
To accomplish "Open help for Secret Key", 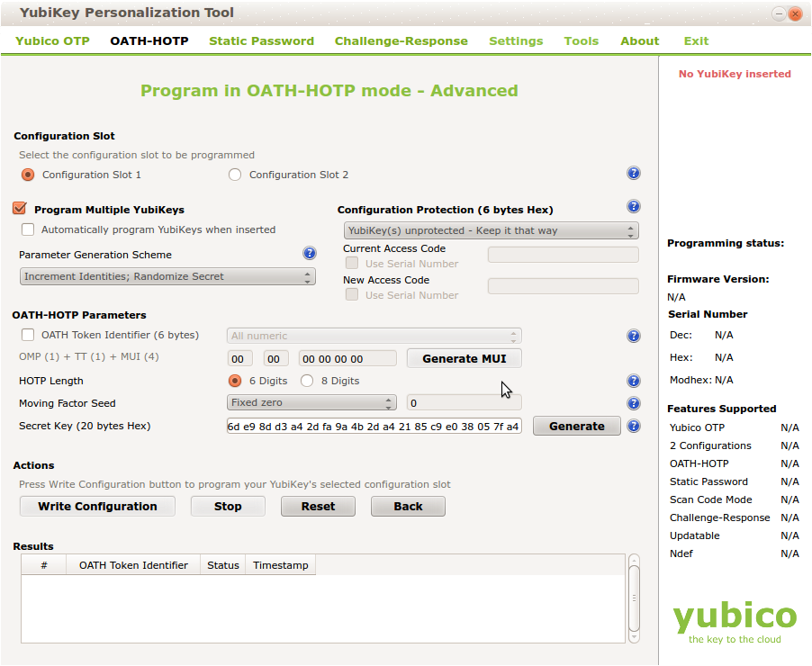I will [634, 427].
